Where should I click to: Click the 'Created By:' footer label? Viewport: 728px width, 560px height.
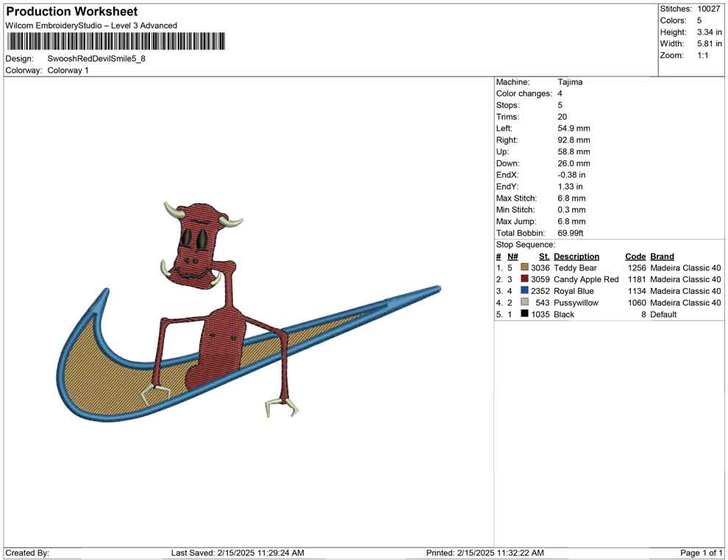click(x=27, y=553)
